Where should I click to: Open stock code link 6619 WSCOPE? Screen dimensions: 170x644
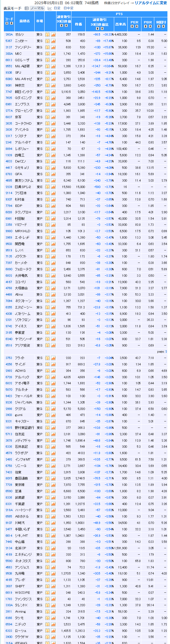pos(9,592)
